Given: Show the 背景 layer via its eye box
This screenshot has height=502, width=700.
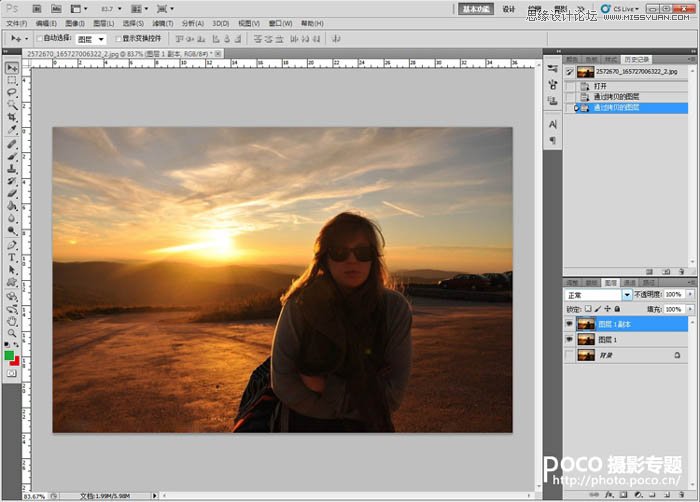Looking at the screenshot, I should [x=569, y=356].
